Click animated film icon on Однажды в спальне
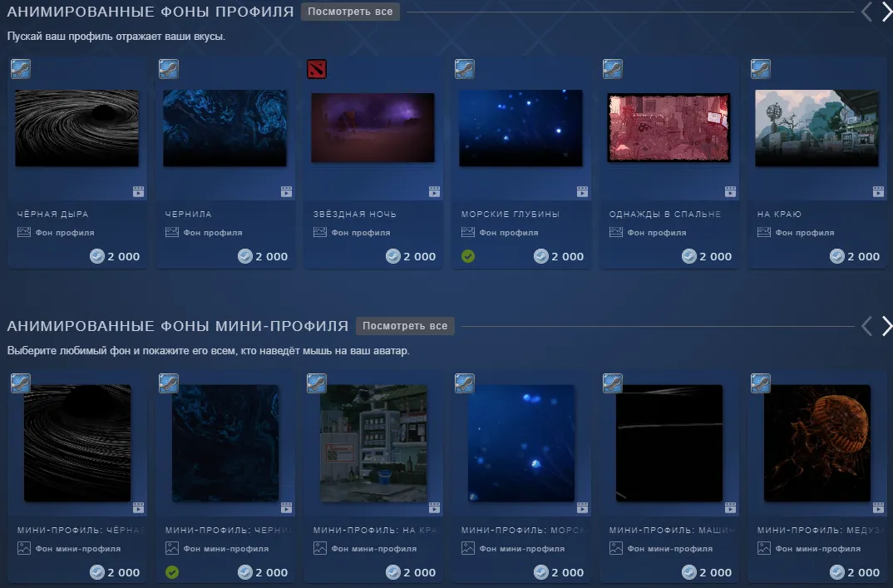Image resolution: width=893 pixels, height=588 pixels. coord(730,192)
